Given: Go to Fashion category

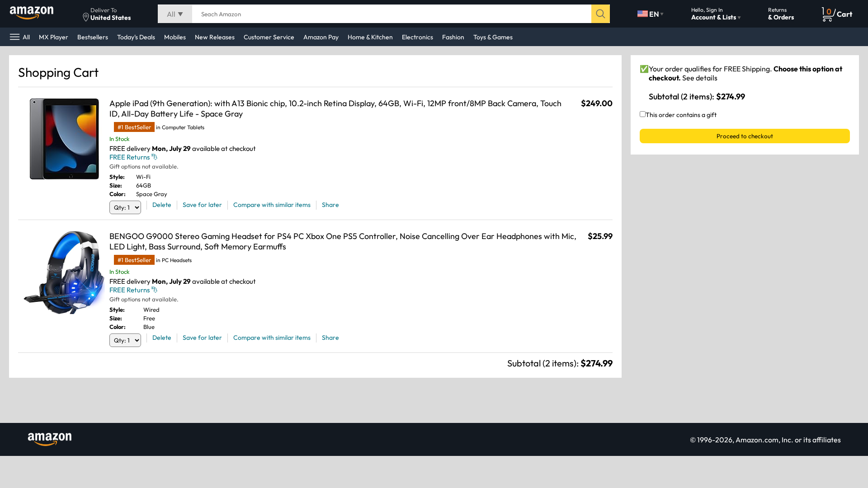Looking at the screenshot, I should (453, 37).
